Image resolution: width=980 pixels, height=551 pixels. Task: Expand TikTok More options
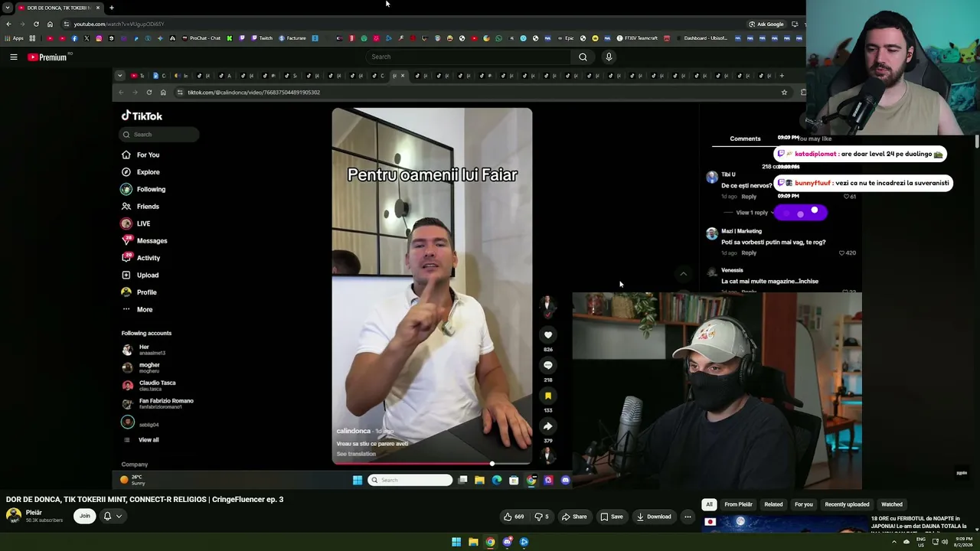click(138, 309)
